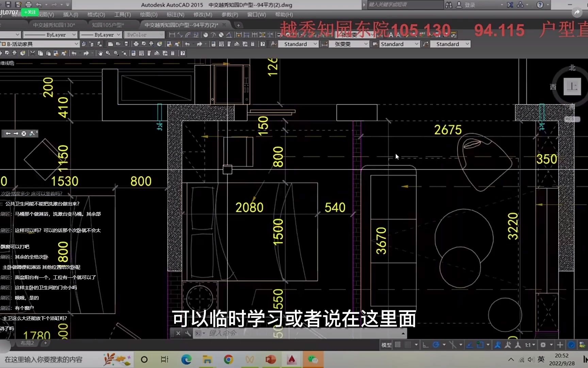Open the 修改(M) menu
This screenshot has width=588, height=368.
[202, 14]
